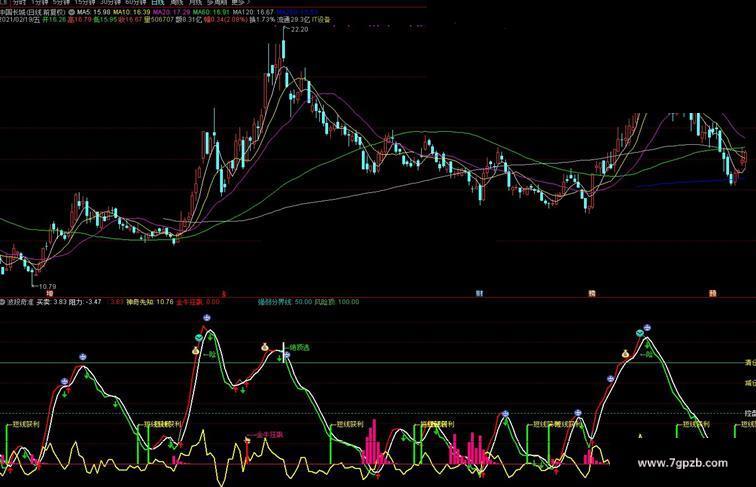Click the leftmost 短线获利 label
This screenshot has width=756, height=487.
[x=26, y=425]
